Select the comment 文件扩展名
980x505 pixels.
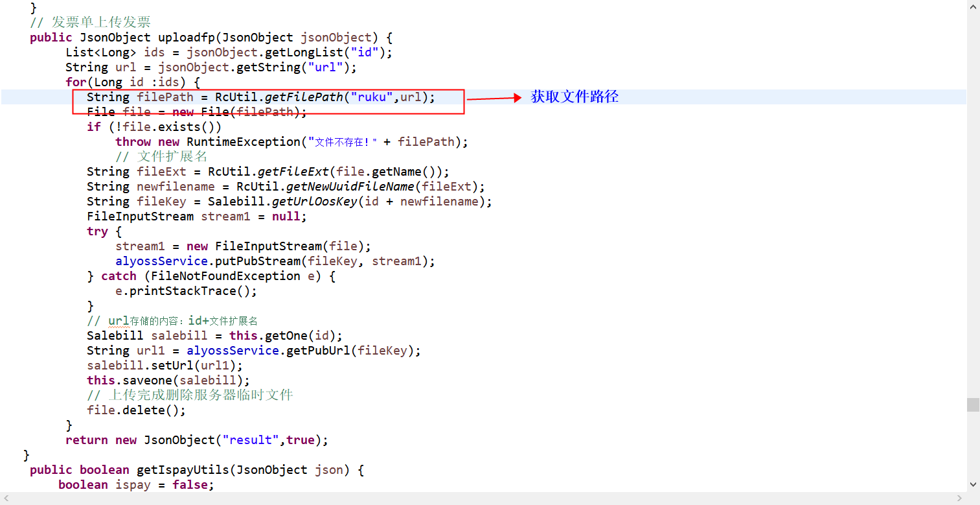tap(161, 157)
